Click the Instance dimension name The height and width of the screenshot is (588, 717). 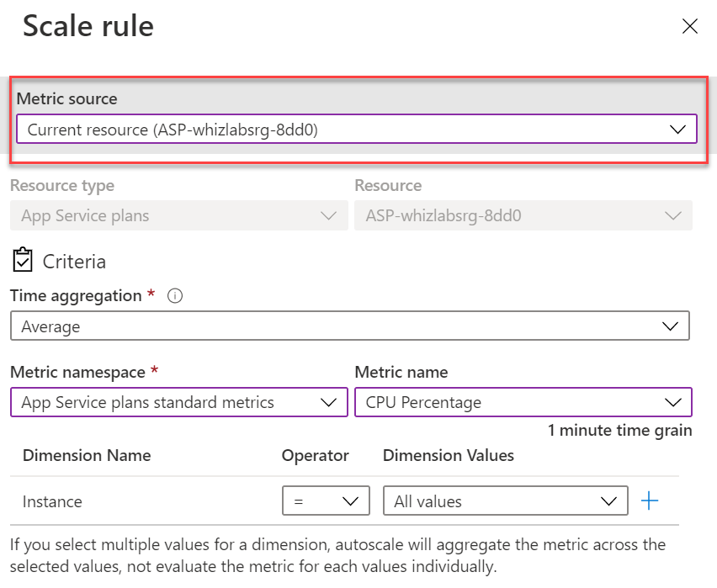click(x=52, y=501)
